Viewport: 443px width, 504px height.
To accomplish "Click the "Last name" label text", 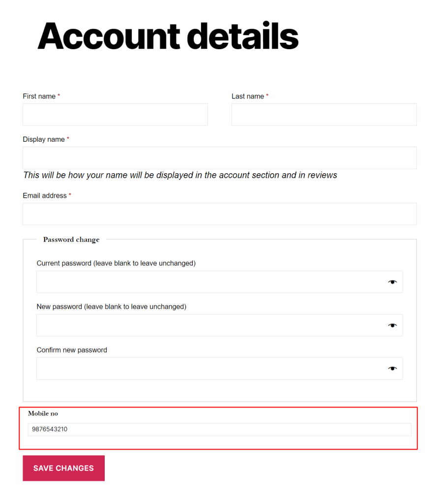I will (248, 96).
